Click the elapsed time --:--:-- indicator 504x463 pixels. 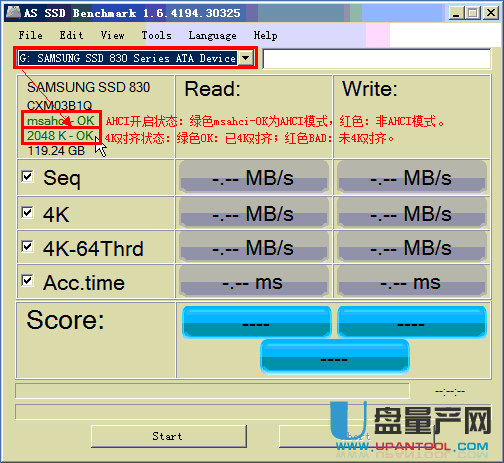[x=450, y=391]
